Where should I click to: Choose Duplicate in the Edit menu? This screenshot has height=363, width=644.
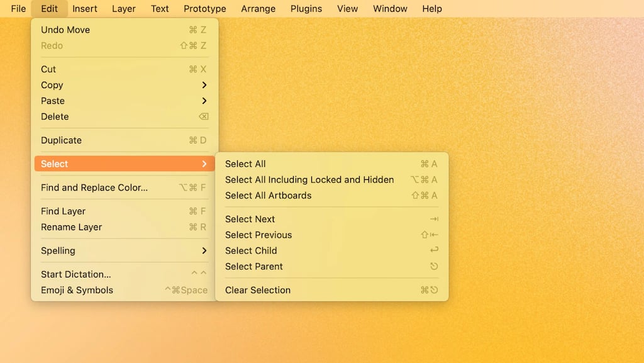(x=125, y=140)
